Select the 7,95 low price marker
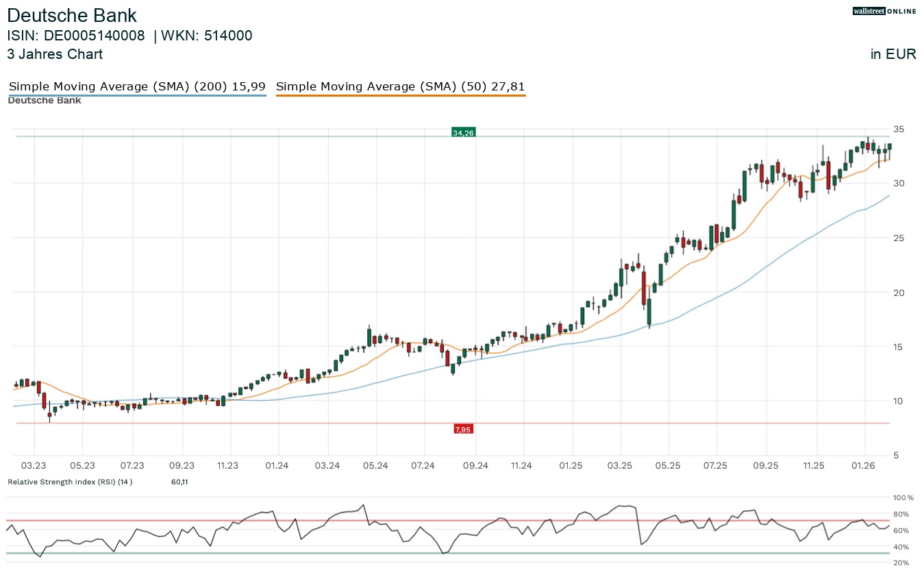Image resolution: width=924 pixels, height=581 pixels. click(462, 429)
